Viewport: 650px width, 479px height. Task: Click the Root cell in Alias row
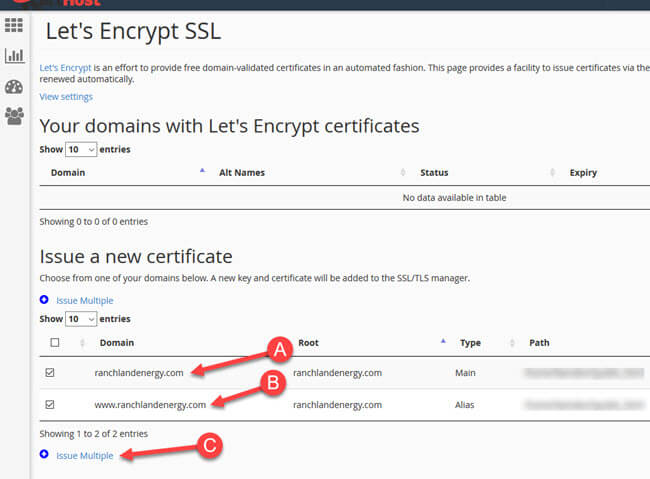337,405
